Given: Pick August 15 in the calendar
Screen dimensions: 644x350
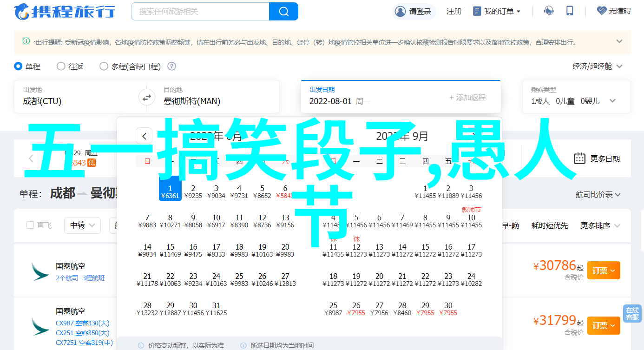Looking at the screenshot, I should click(170, 251).
